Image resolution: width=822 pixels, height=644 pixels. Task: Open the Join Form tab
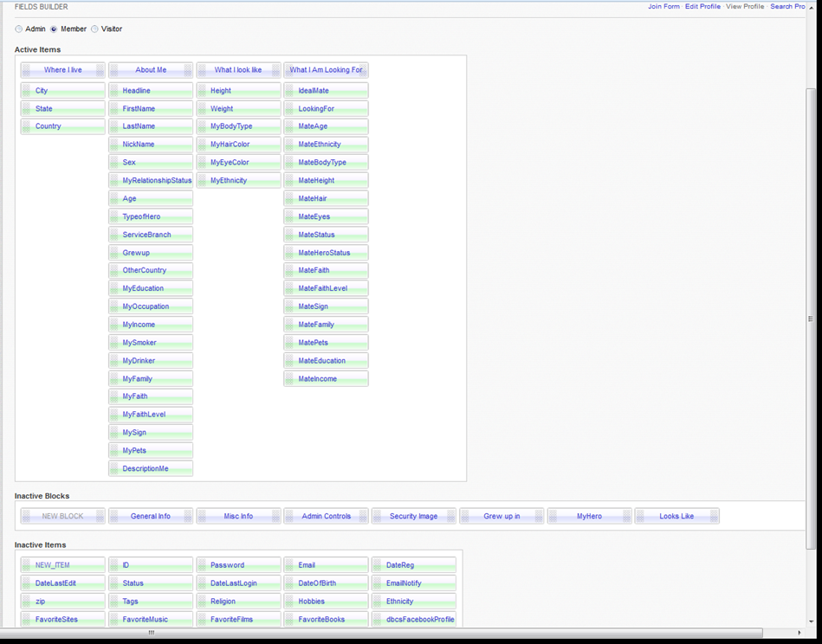(x=663, y=7)
